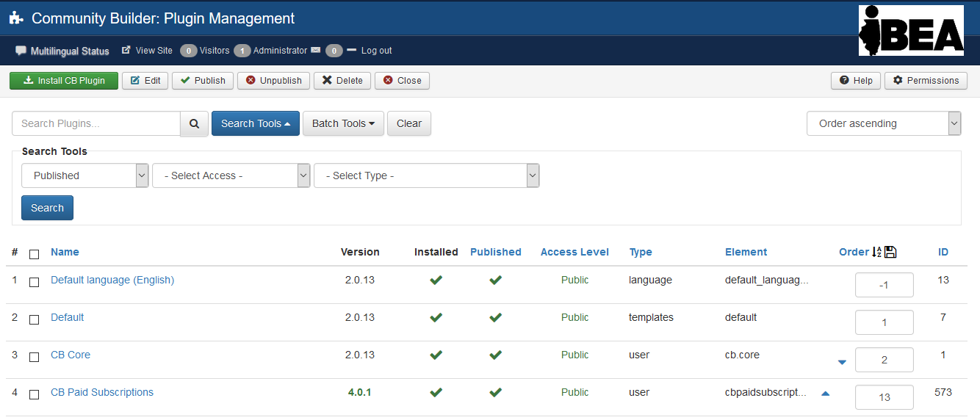Click the Close toolbar button
The image size is (980, 420).
(402, 81)
